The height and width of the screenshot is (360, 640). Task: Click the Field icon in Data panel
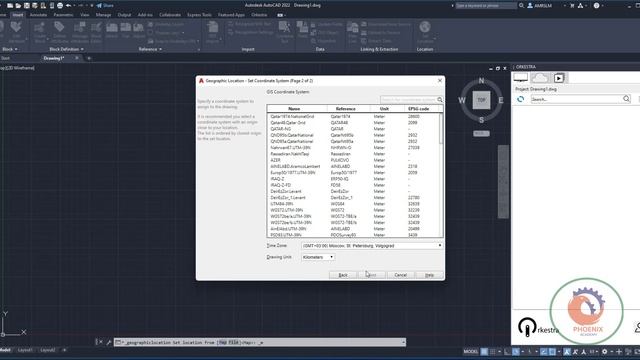(302, 27)
